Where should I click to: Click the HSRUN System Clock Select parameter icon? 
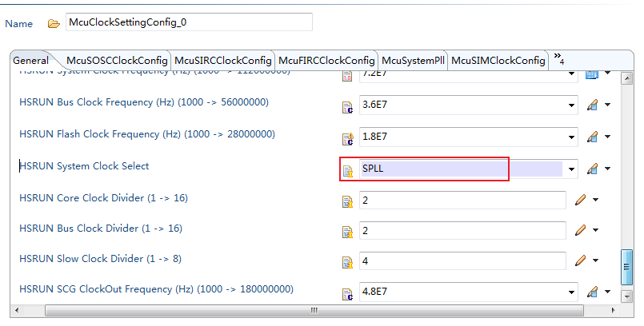pos(347,171)
